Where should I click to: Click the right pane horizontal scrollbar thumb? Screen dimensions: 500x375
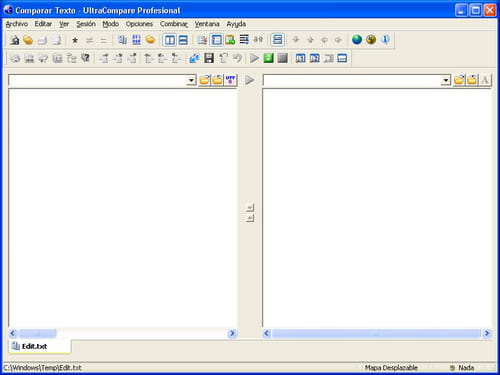click(x=377, y=333)
